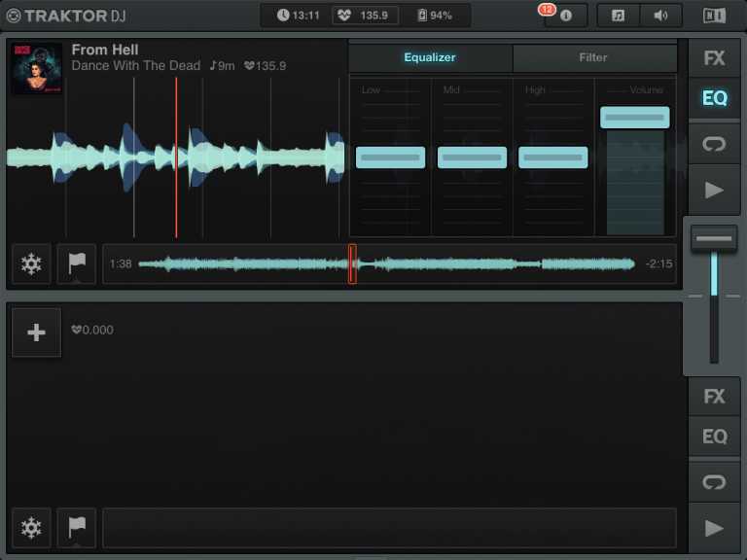Image resolution: width=747 pixels, height=560 pixels.
Task: Click the crossfader handle
Action: tap(714, 238)
